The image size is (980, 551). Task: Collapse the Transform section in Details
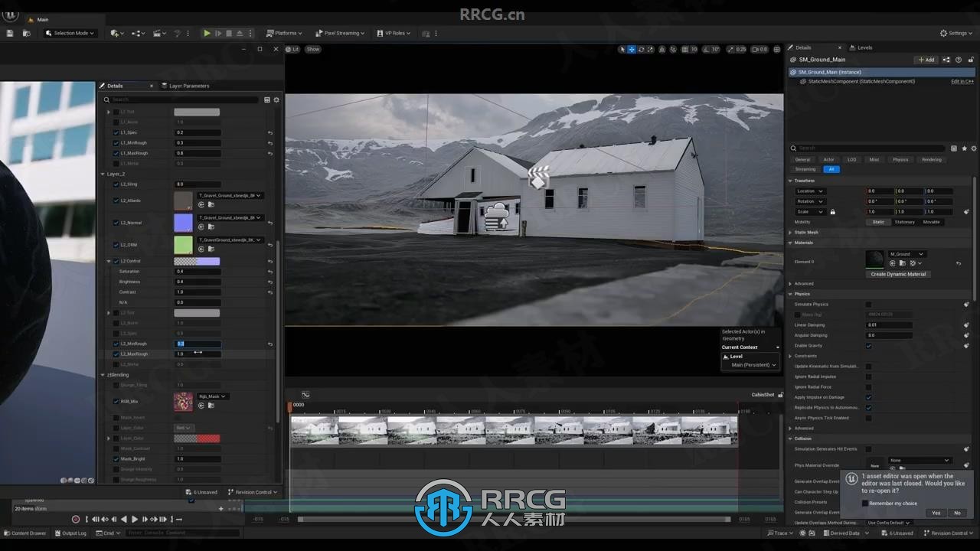(x=791, y=181)
